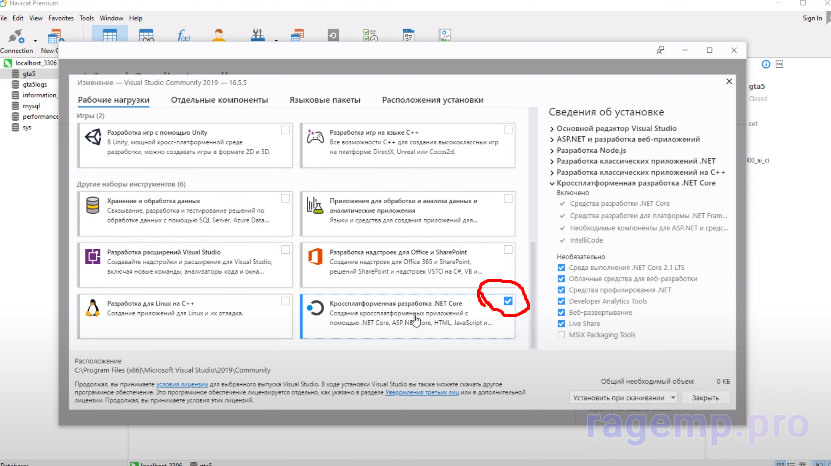Collapse the cross-platform .NET Core details

pos(552,183)
